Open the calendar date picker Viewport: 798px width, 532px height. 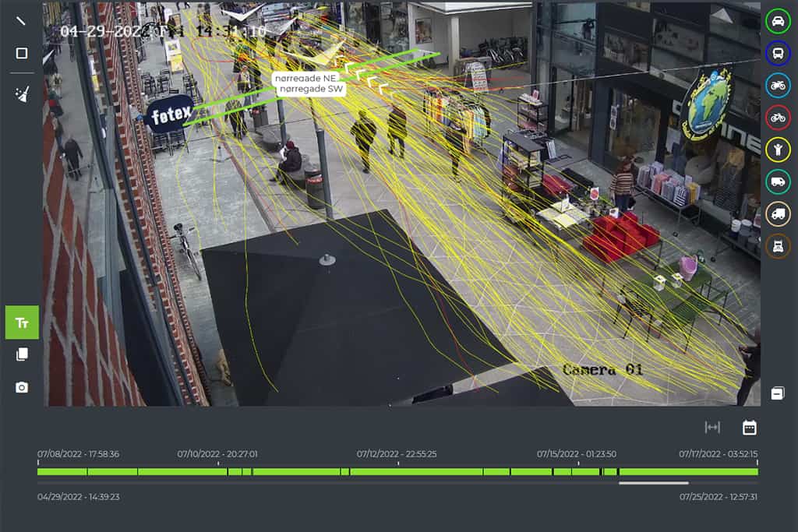coord(749,427)
